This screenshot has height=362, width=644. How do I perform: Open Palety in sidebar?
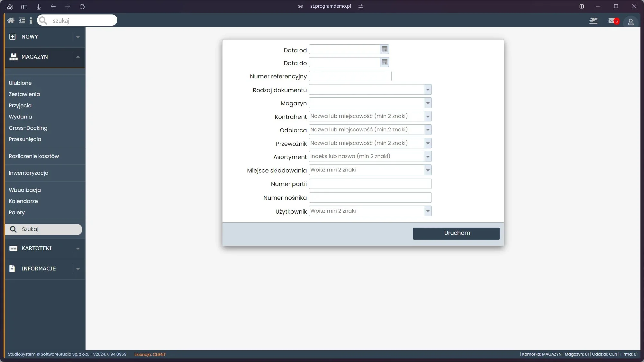click(17, 212)
